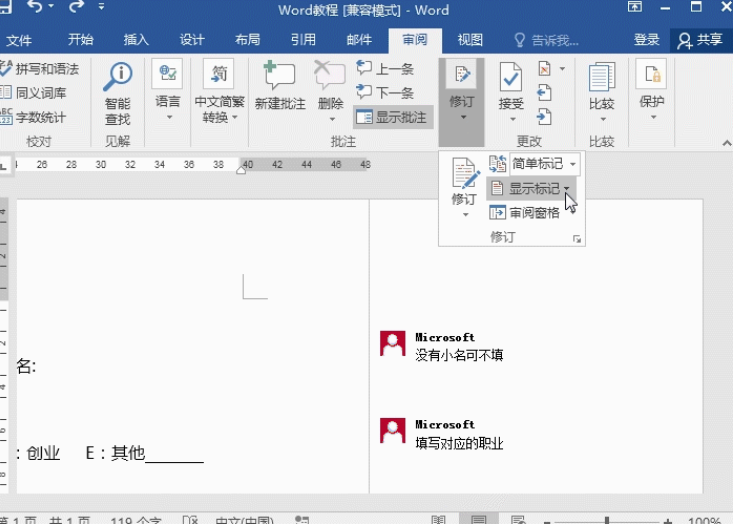Image resolution: width=734 pixels, height=527 pixels.
Task: Toggle the 显示批注 show comments button
Action: tap(392, 117)
